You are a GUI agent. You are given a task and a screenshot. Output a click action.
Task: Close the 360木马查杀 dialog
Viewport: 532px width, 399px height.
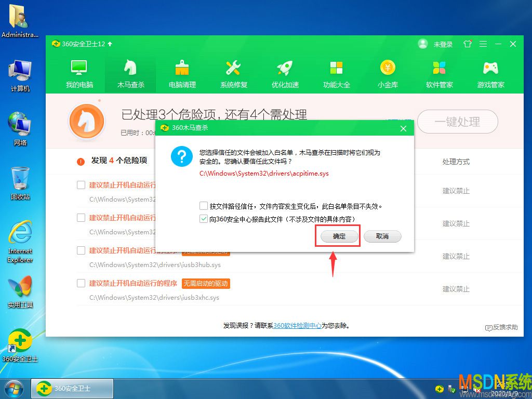[403, 129]
